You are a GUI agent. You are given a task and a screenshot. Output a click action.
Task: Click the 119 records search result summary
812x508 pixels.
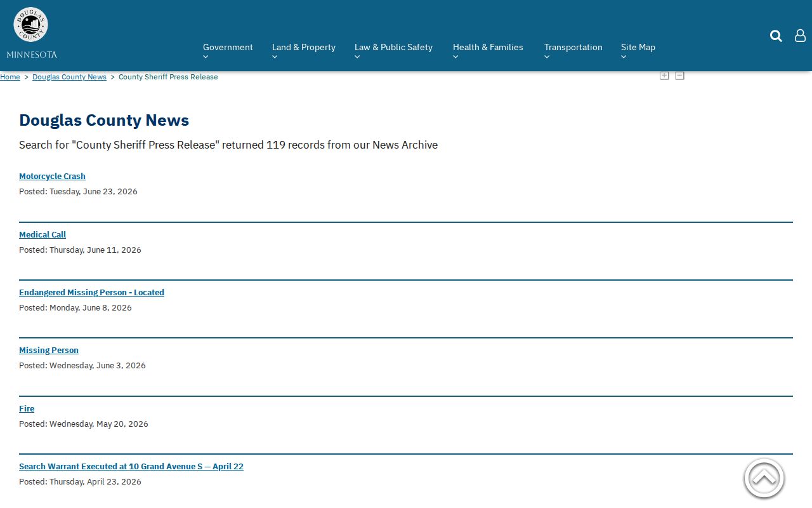[228, 145]
